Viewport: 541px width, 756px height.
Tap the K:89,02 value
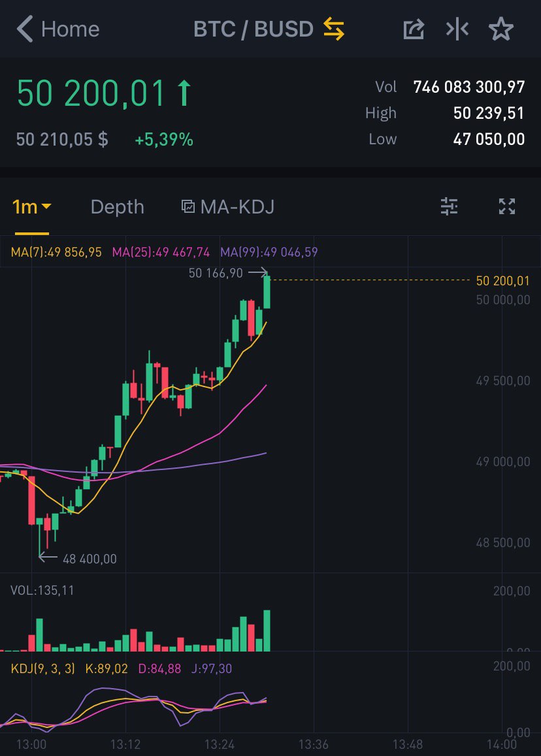(x=107, y=669)
